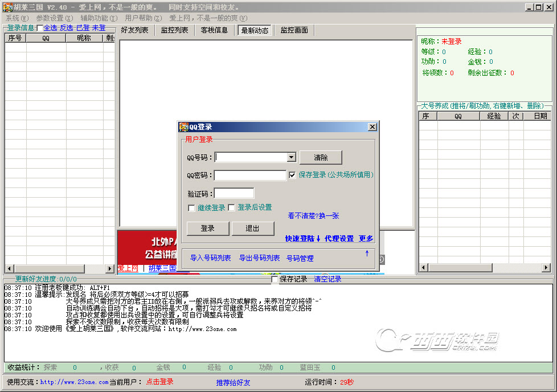Viewport: 557px width, 392px height.
Task: Click 反选 link in login info
Action: [67, 28]
